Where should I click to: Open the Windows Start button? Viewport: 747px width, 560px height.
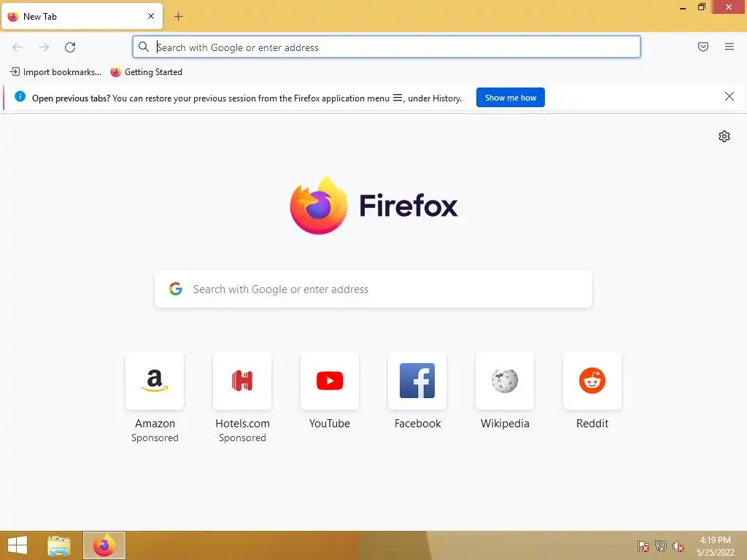pos(18,545)
